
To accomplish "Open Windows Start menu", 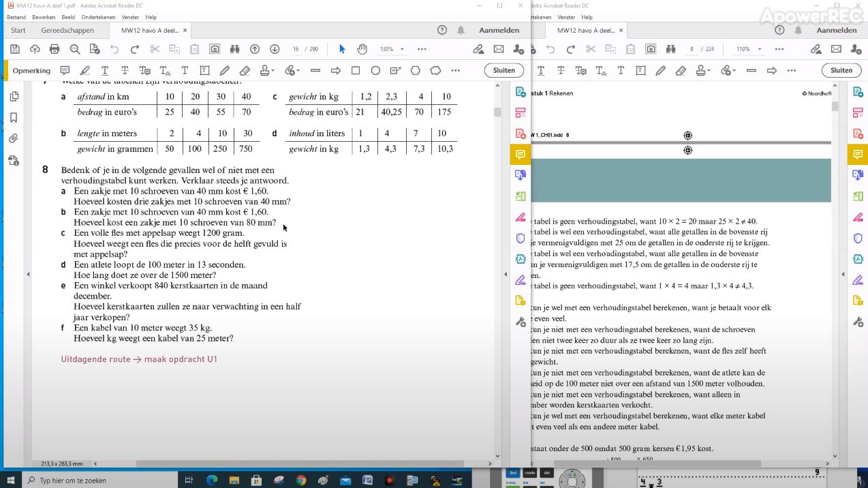I will tap(10, 480).
